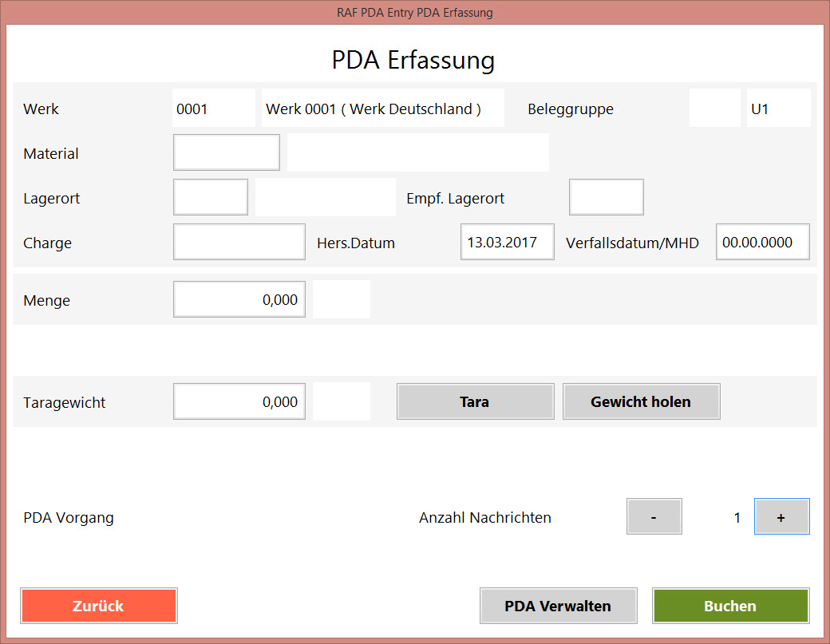Select the Menge quantity field

click(x=239, y=299)
